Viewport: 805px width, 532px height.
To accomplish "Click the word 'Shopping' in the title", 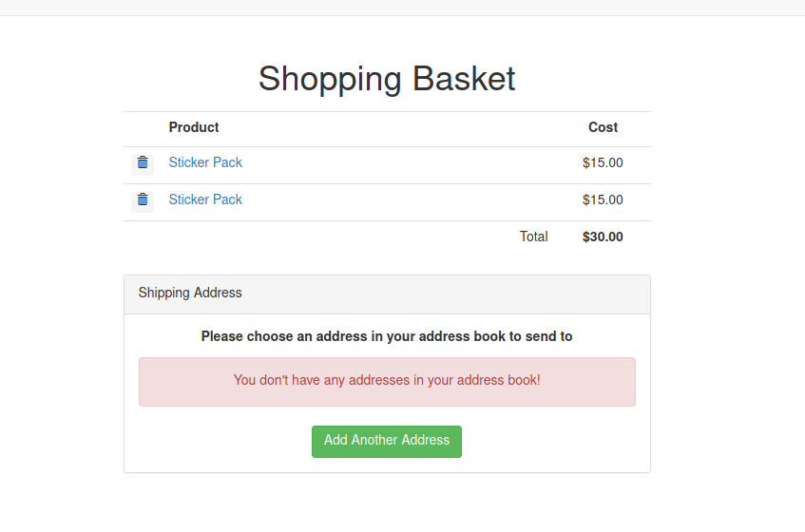I will point(330,80).
